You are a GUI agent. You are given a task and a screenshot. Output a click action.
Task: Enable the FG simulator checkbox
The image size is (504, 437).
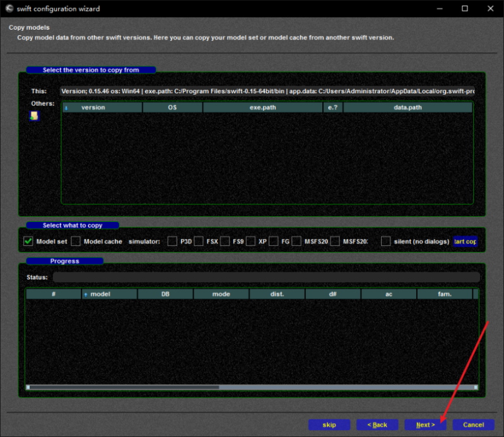pyautogui.click(x=273, y=241)
